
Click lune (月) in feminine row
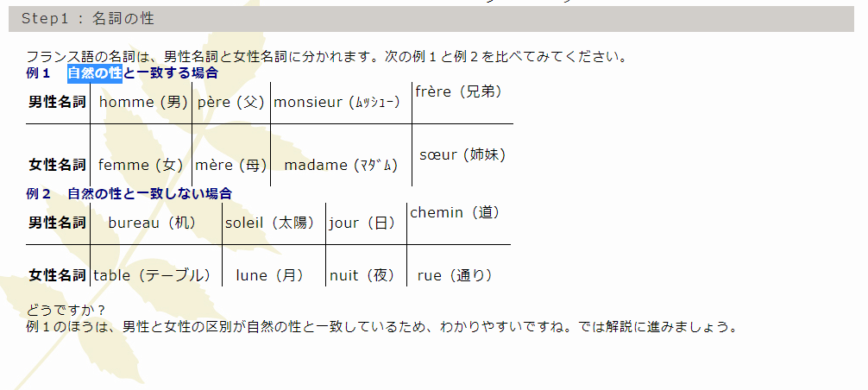tap(270, 275)
